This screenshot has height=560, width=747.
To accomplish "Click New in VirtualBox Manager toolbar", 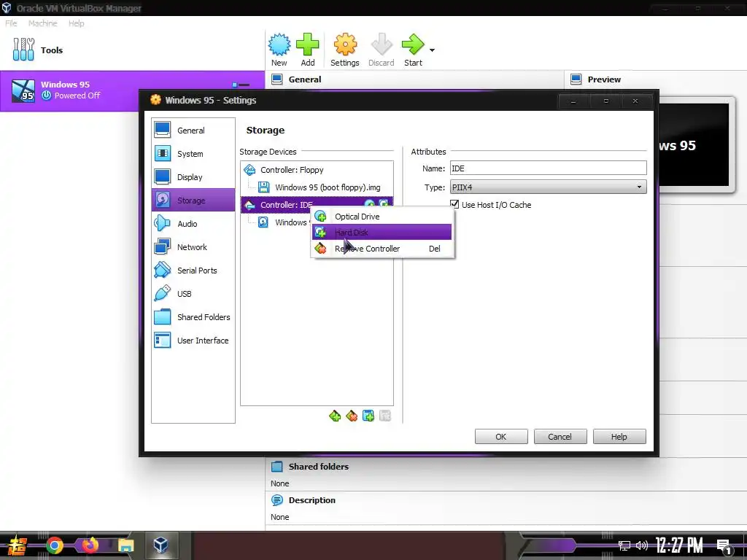I will pos(279,50).
